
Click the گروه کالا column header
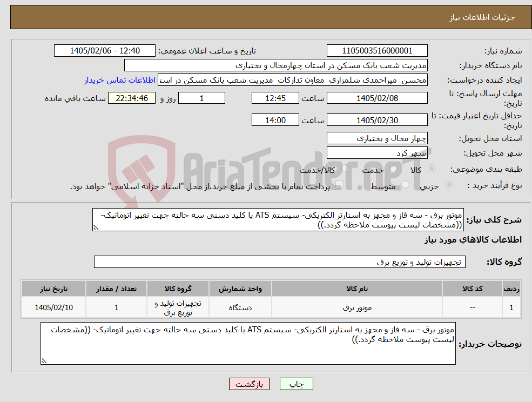[x=178, y=289]
